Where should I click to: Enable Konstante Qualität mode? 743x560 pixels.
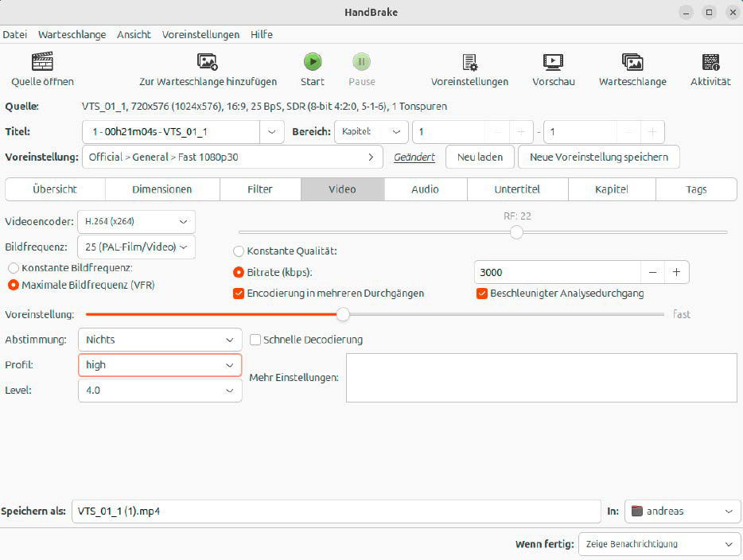pyautogui.click(x=238, y=251)
